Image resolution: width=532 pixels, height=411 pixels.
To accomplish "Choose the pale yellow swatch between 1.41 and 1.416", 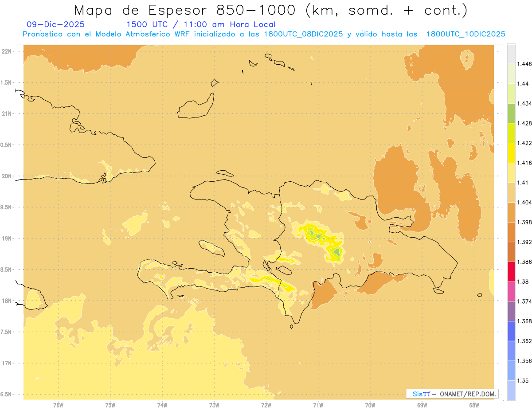I will click(511, 172).
